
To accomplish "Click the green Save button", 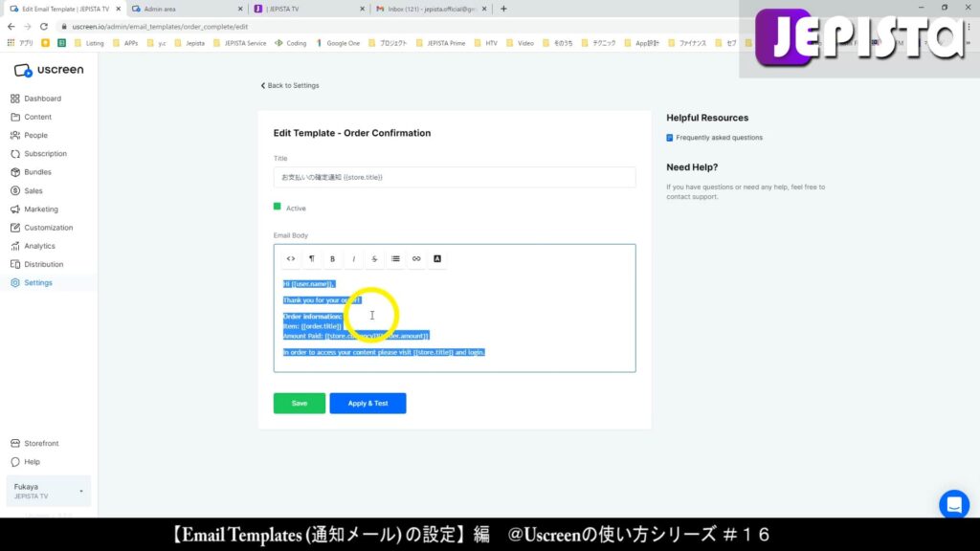I will point(300,404).
